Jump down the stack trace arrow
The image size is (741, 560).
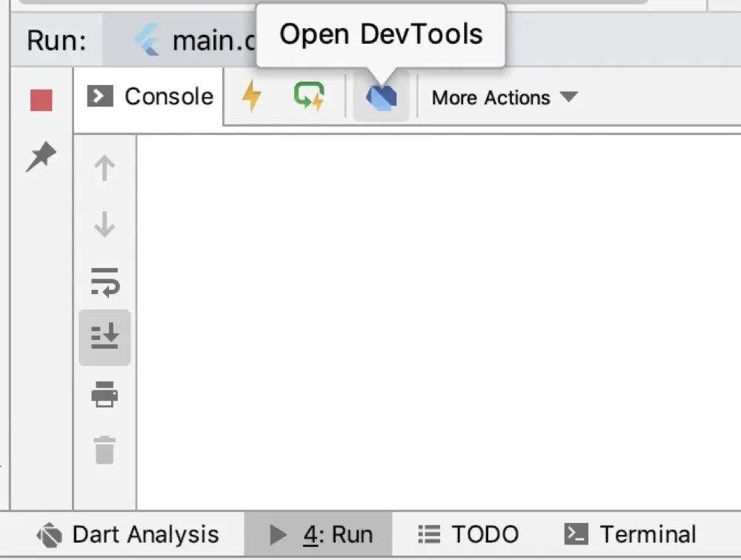point(104,224)
